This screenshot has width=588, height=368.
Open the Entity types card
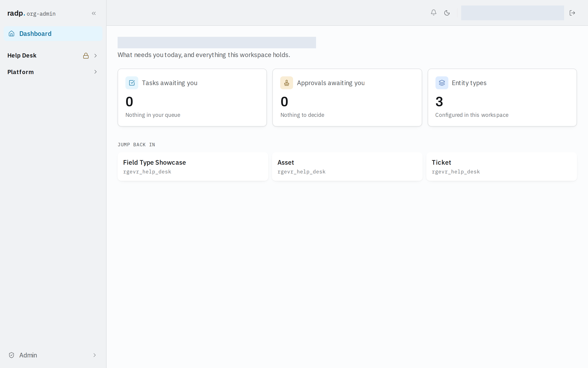click(502, 97)
